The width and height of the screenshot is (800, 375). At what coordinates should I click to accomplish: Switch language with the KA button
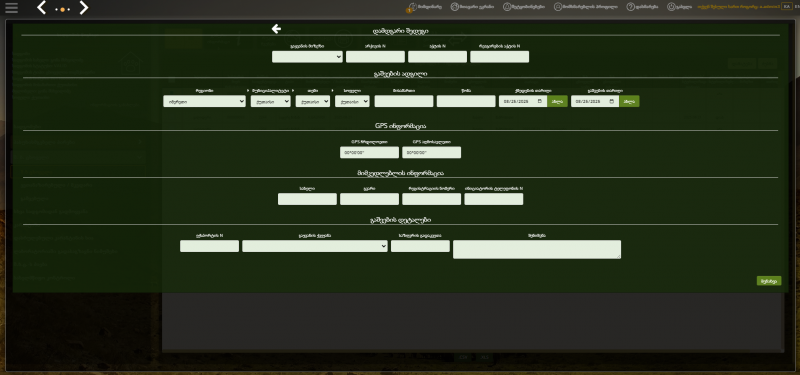click(x=786, y=7)
